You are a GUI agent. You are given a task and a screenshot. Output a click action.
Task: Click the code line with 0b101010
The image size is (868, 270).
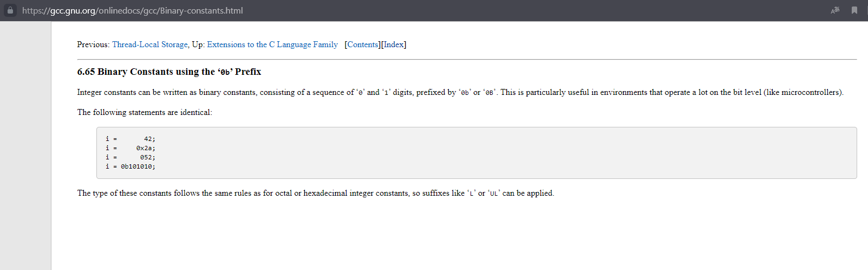click(x=130, y=166)
